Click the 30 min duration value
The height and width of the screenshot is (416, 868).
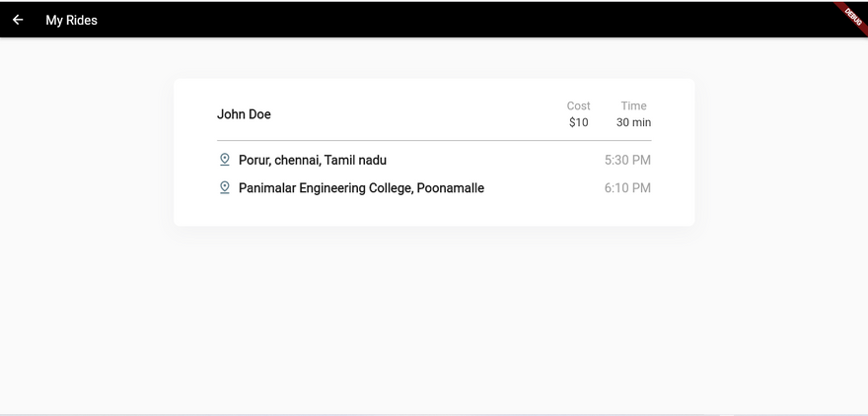[634, 122]
